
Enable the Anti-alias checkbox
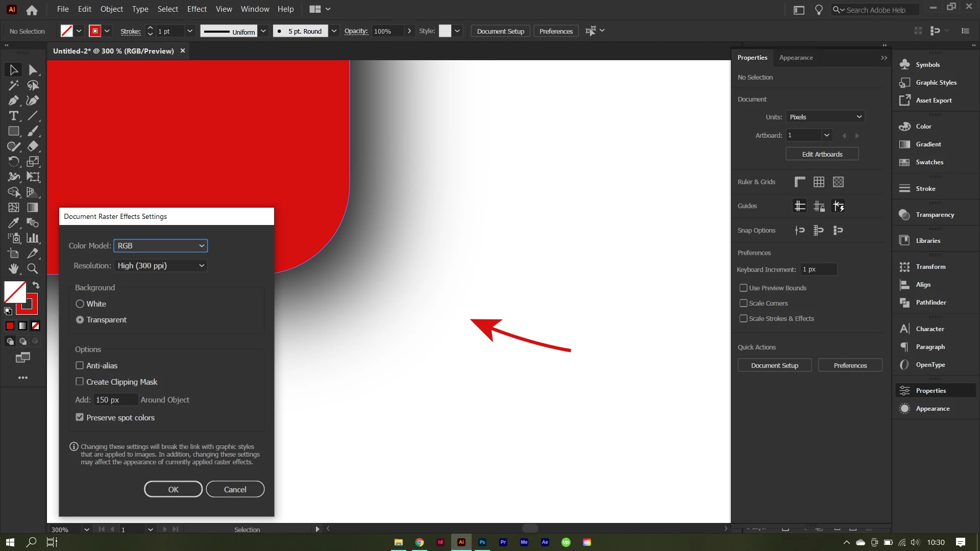pos(80,366)
